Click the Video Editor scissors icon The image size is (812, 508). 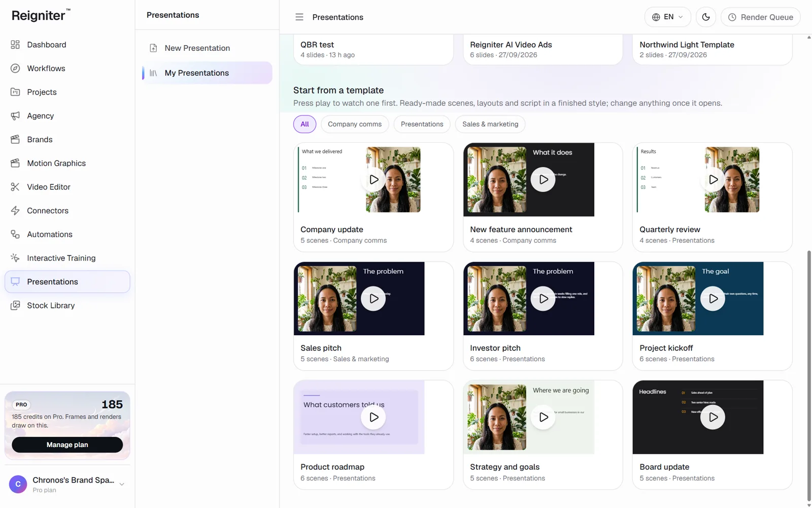[15, 187]
